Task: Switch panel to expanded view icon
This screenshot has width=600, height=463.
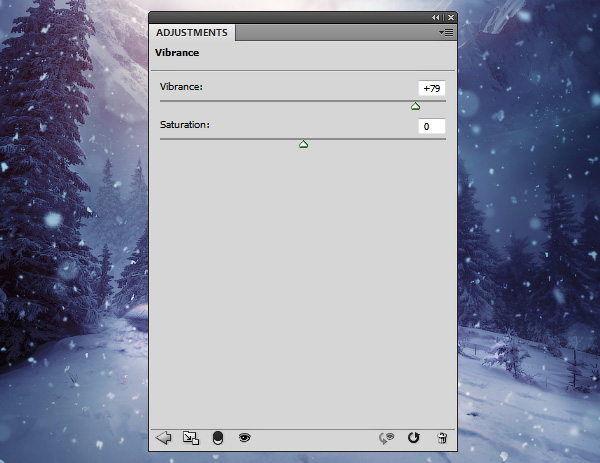Action: pyautogui.click(x=191, y=438)
